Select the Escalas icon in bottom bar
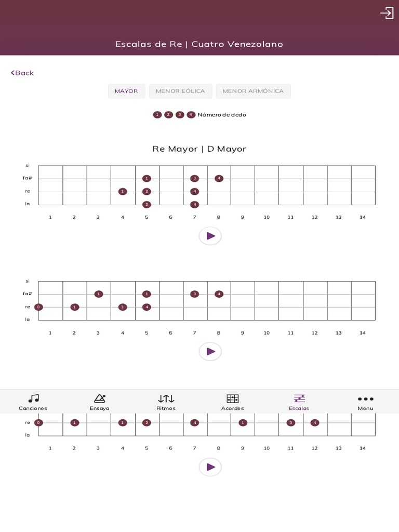Viewport: 399px width, 532px height. point(299,398)
